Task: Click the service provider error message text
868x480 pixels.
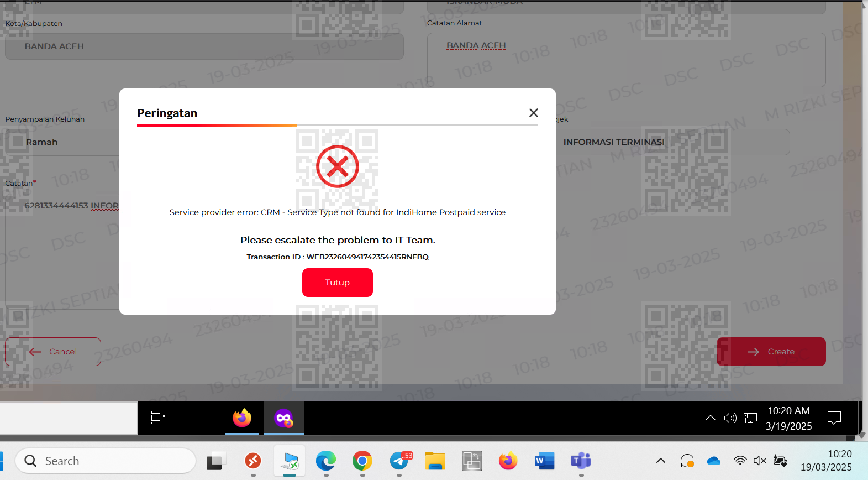Action: 338,212
